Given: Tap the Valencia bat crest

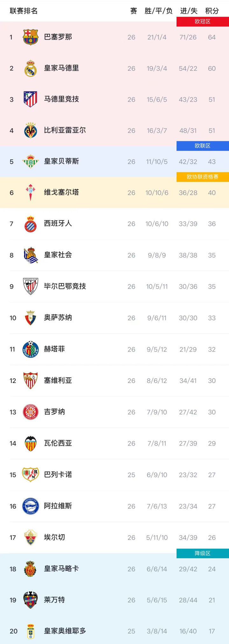Looking at the screenshot, I should (31, 443).
